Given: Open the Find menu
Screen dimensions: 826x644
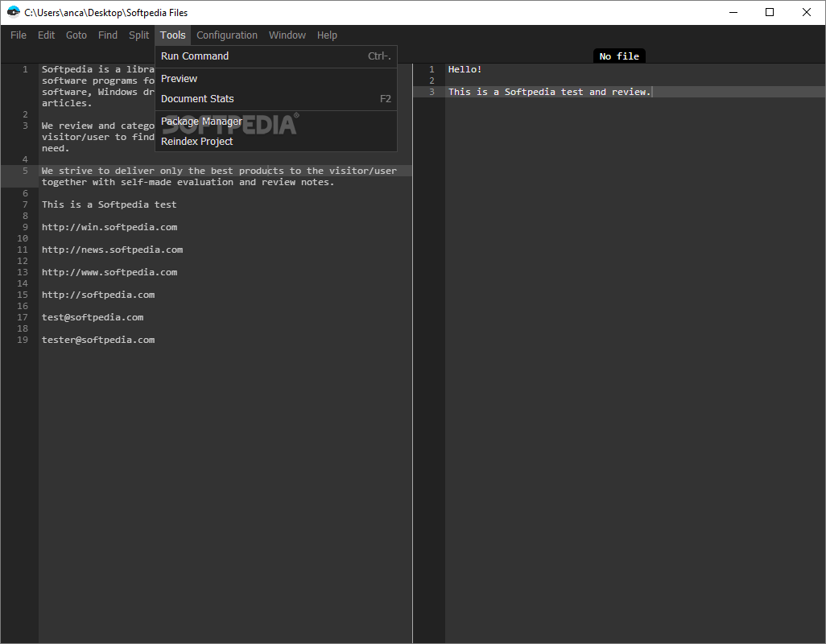Looking at the screenshot, I should coord(107,35).
